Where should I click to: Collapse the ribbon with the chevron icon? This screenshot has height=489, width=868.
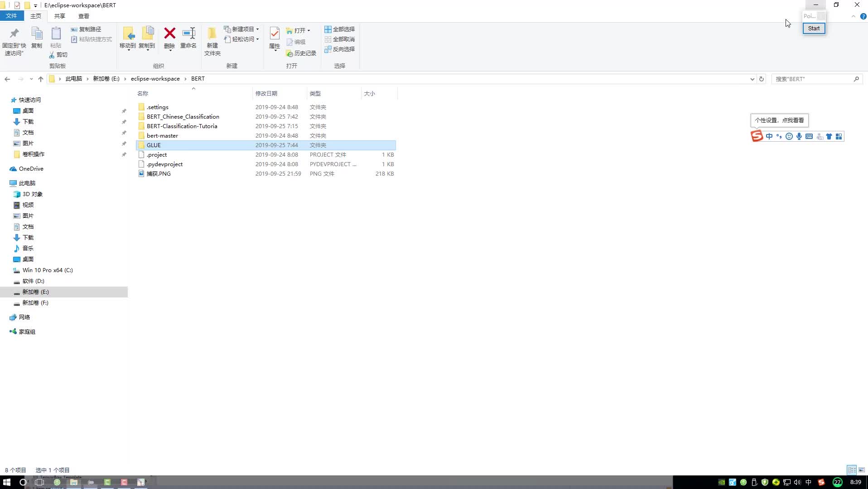pos(853,16)
